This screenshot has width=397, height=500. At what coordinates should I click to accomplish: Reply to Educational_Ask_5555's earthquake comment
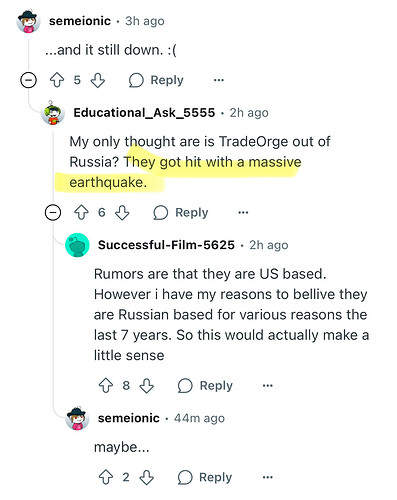pyautogui.click(x=181, y=212)
